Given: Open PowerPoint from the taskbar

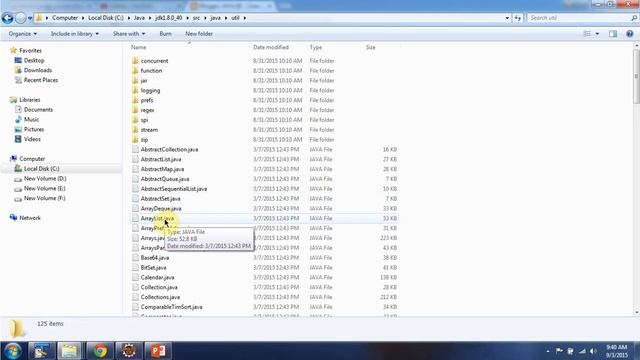Looking at the screenshot, I should click(x=158, y=351).
